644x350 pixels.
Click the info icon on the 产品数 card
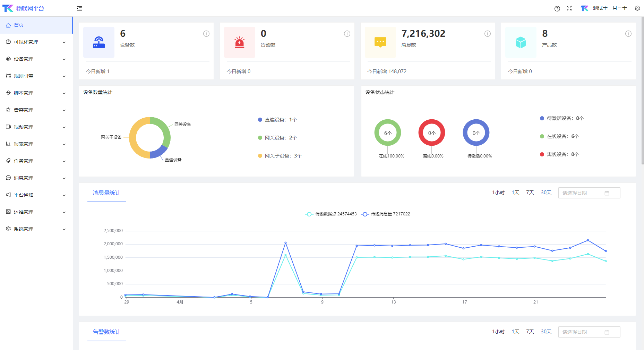click(628, 34)
